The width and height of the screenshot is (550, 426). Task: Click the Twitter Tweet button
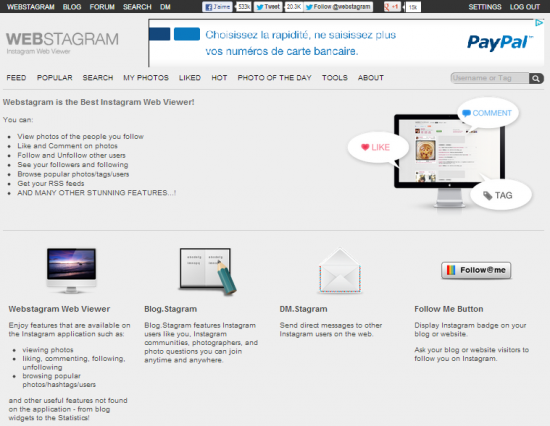point(268,7)
